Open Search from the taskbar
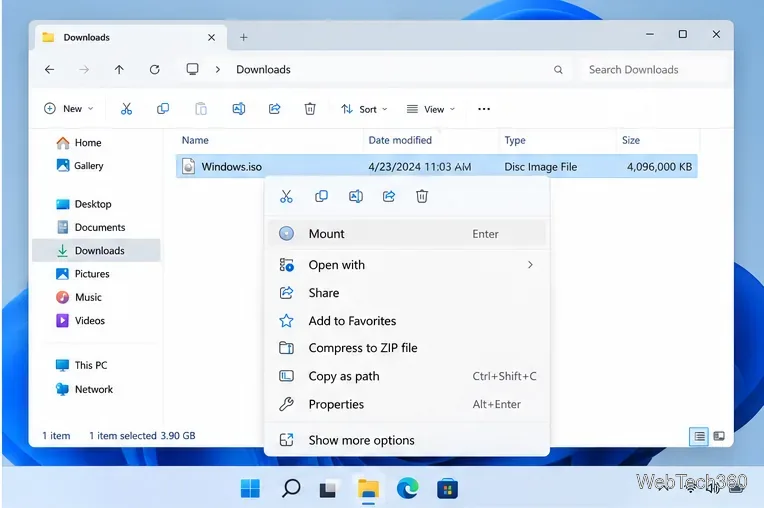The image size is (764, 508). pyautogui.click(x=291, y=488)
